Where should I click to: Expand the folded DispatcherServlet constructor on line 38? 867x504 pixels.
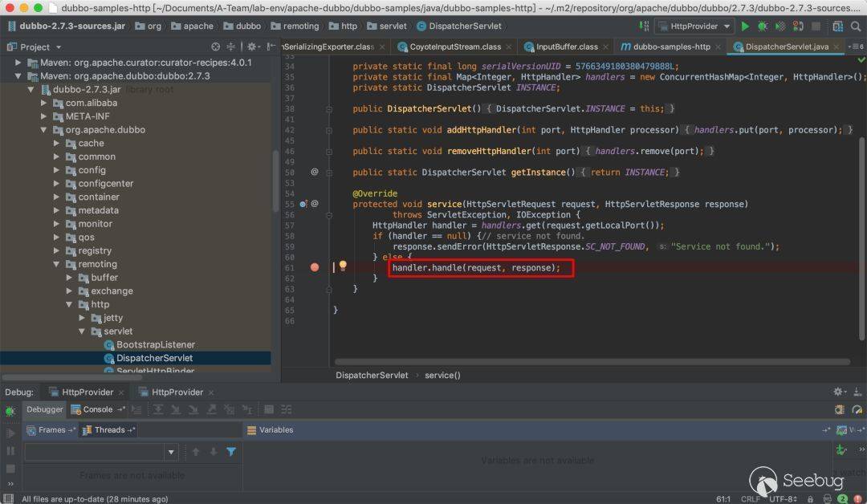(x=328, y=108)
